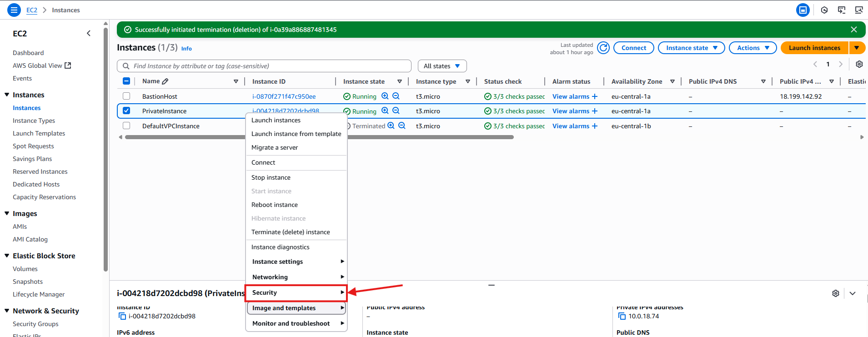Viewport: 868px width, 337px height.
Task: Uncheck the PrivateInstance row checkbox
Action: (126, 111)
